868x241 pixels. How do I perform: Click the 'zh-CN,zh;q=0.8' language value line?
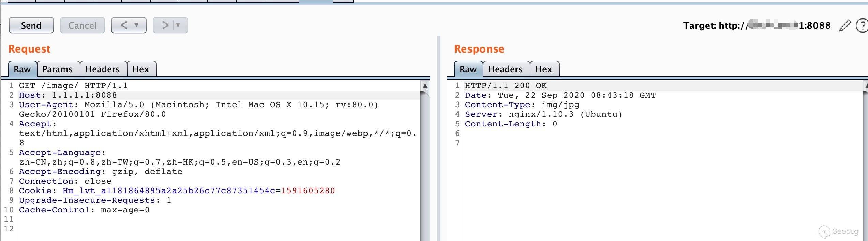coord(180,162)
